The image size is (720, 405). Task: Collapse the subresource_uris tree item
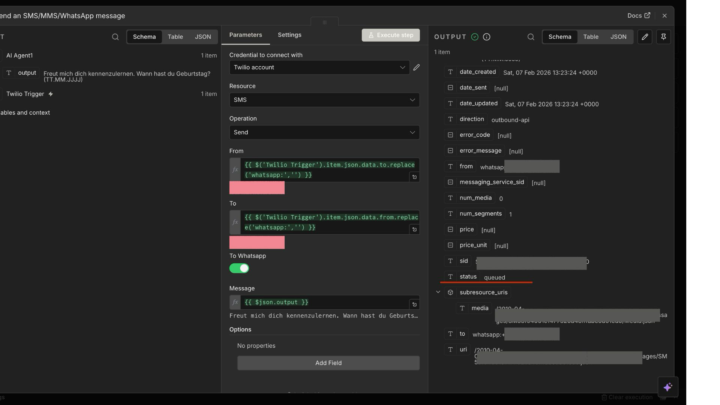point(438,292)
